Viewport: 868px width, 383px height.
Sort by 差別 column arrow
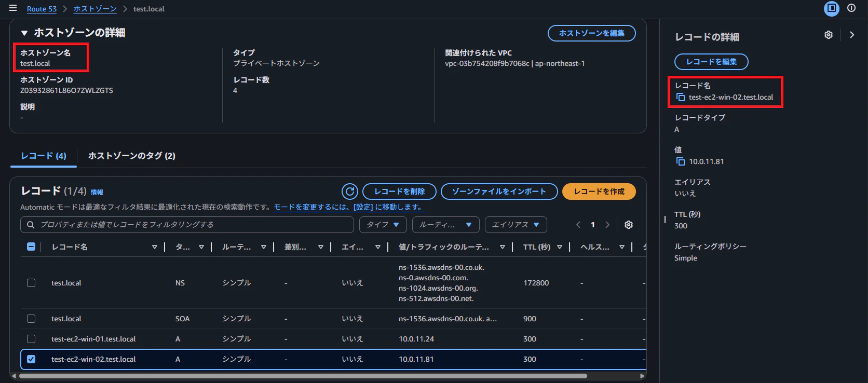pyautogui.click(x=321, y=247)
